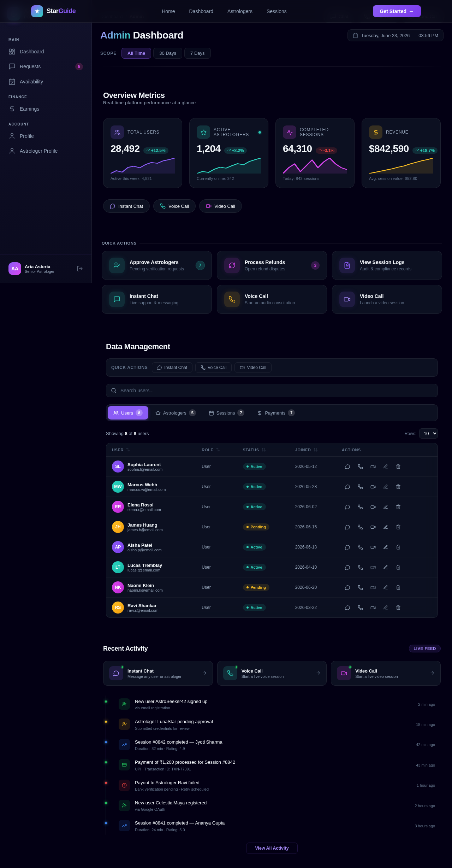
Task: Click the Get Started button
Action: (397, 11)
